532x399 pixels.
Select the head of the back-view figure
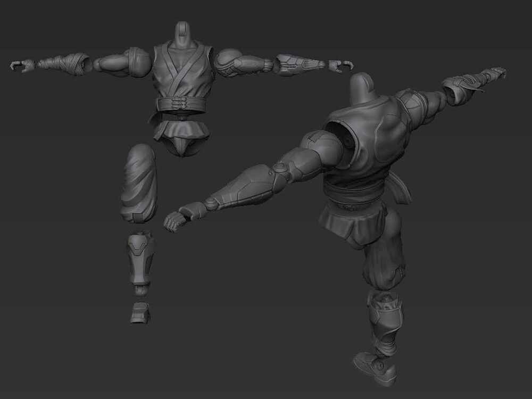362,88
